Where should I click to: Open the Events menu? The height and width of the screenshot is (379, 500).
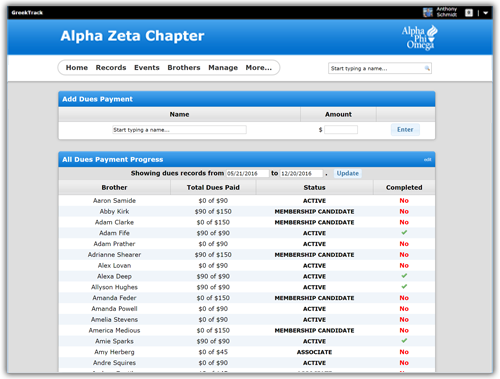[147, 68]
